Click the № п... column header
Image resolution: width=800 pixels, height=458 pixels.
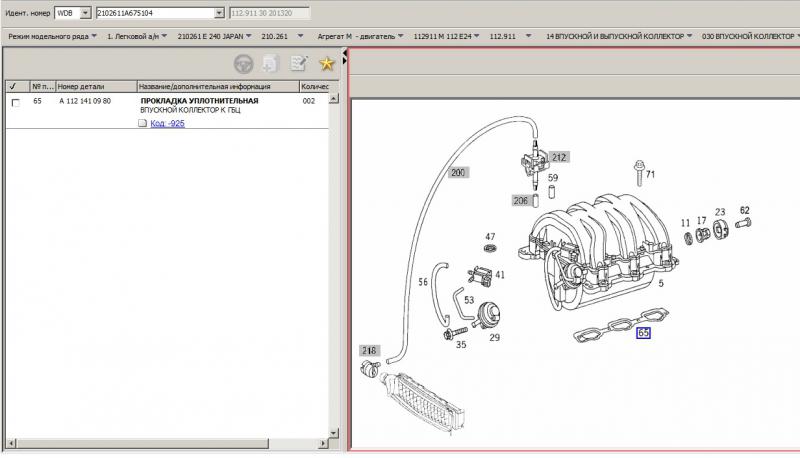click(42, 86)
